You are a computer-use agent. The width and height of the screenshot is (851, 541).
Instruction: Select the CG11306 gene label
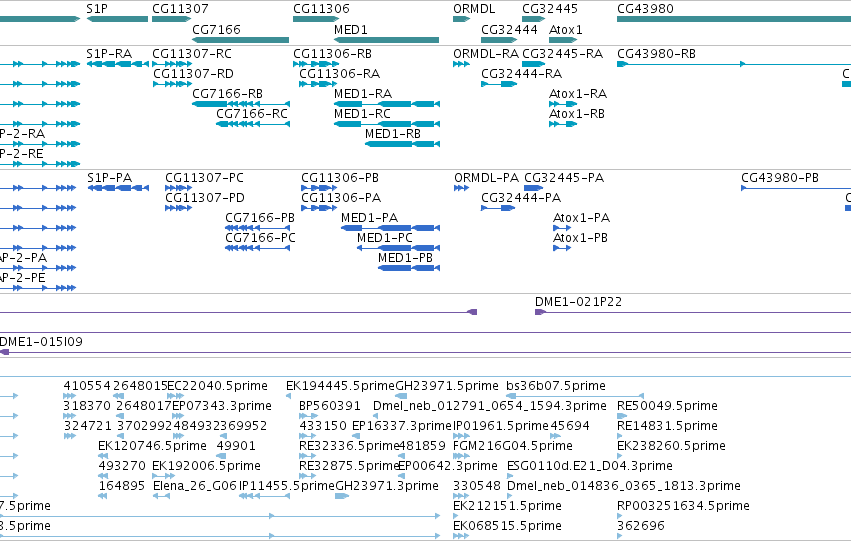[321, 9]
